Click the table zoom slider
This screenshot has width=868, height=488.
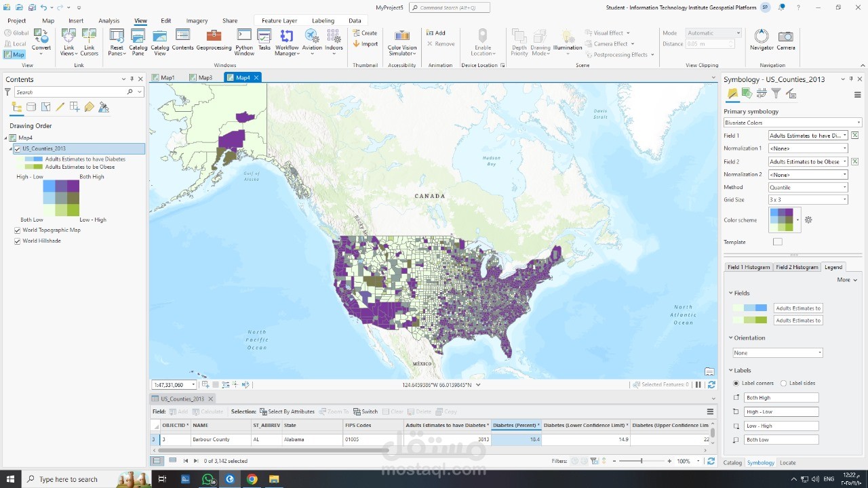(x=642, y=461)
